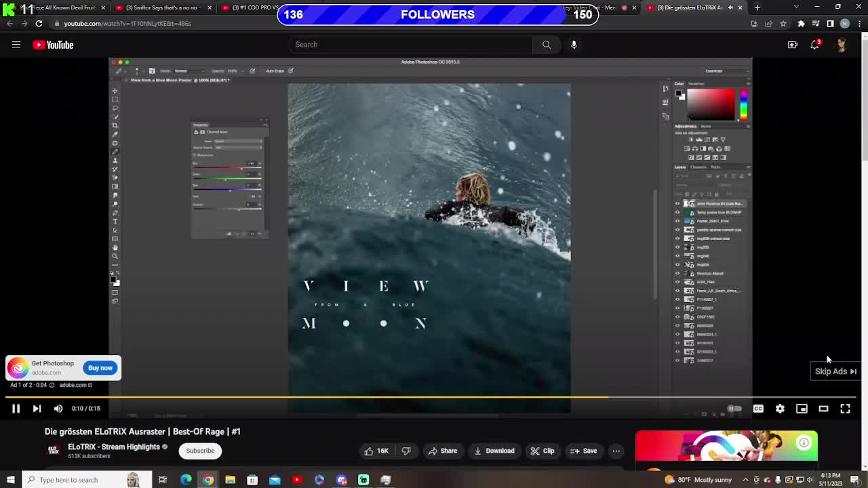
Task: Subscribe to ELoTRiX - Stream Highlights
Action: pos(200,451)
